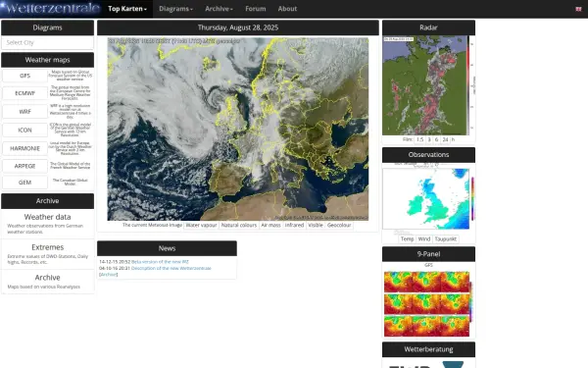The width and height of the screenshot is (588, 368).
Task: Switch satellite image to Infrared
Action: click(294, 225)
